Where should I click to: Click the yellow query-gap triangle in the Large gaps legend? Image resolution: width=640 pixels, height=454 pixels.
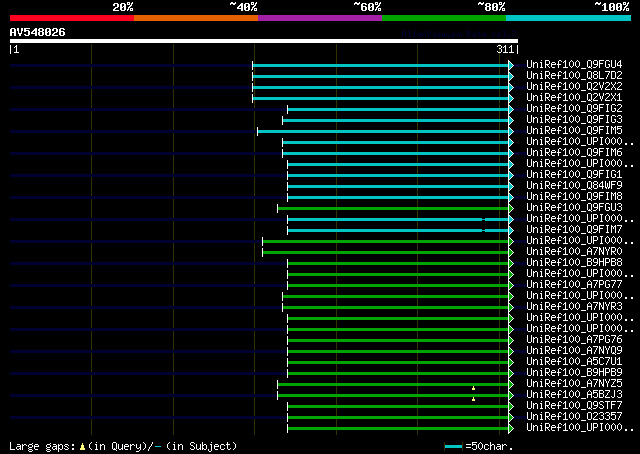pos(82,447)
